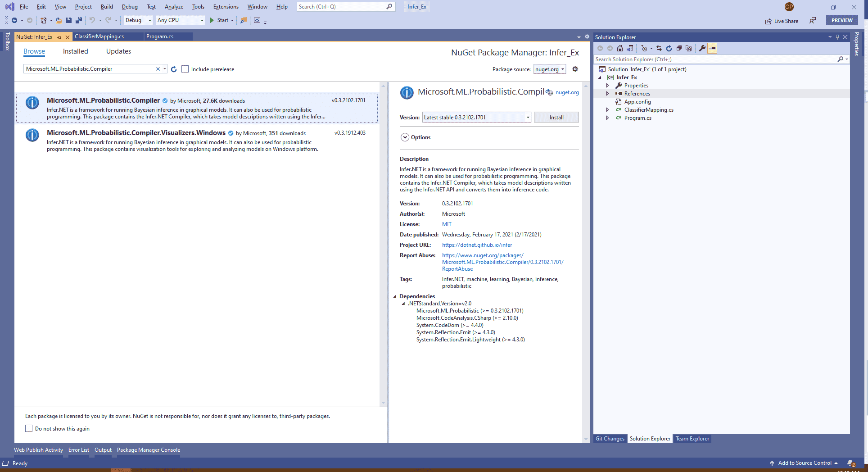
Task: Open the notifications icon in status bar
Action: tap(851, 463)
